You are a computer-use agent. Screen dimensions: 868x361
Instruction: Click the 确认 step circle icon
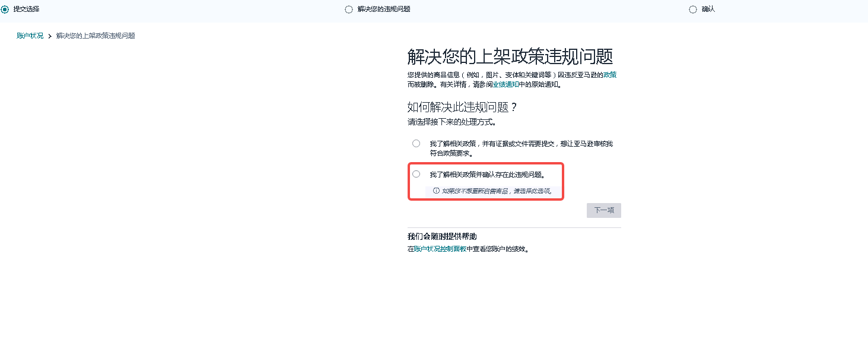693,9
